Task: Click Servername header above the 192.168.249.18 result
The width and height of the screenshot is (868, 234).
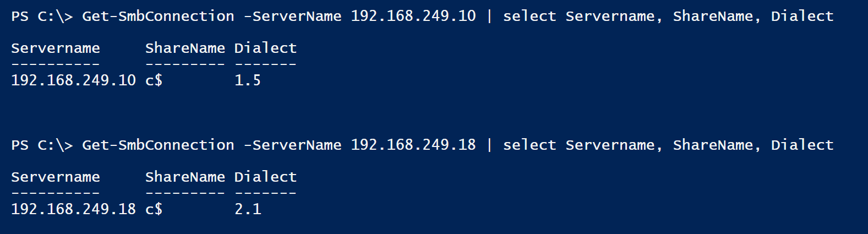Action: [56, 177]
